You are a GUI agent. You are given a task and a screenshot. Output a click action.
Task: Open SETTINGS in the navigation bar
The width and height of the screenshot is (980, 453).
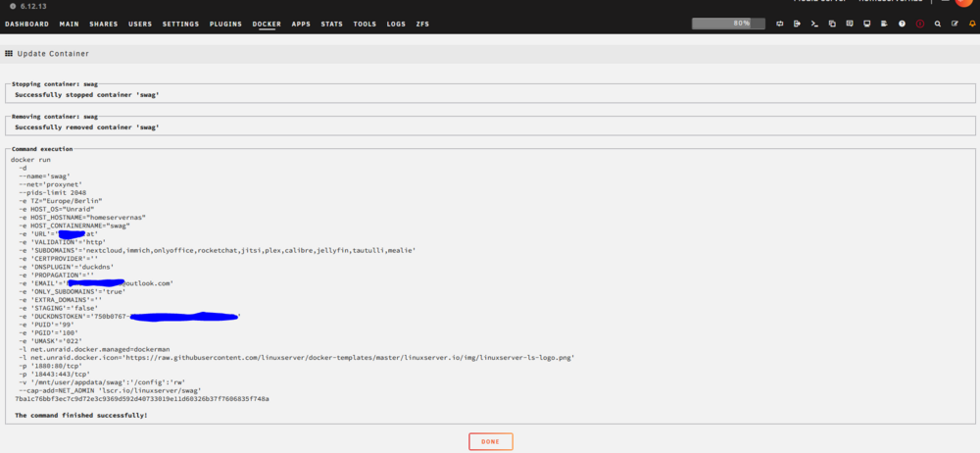pos(180,25)
